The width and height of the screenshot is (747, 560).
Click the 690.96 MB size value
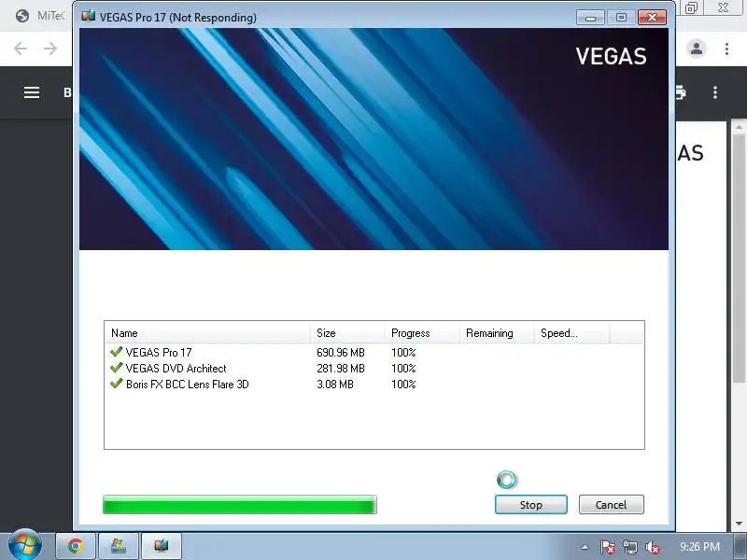341,353
